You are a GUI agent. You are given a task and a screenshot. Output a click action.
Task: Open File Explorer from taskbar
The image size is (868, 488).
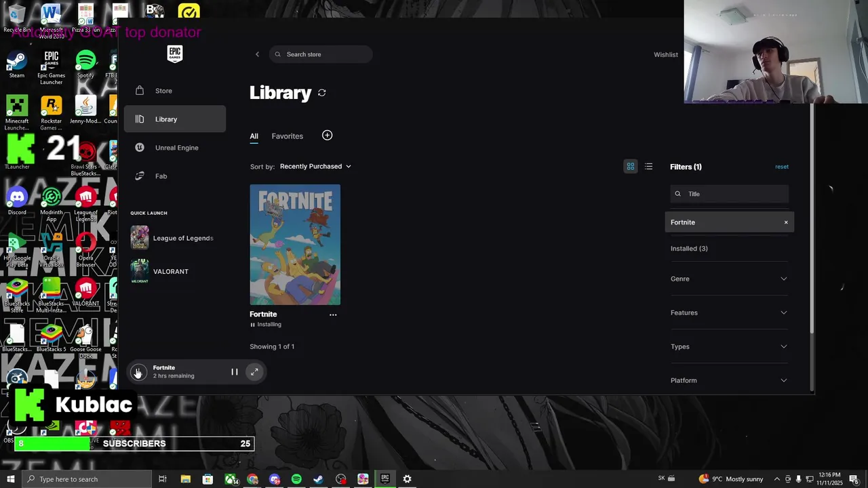(186, 479)
